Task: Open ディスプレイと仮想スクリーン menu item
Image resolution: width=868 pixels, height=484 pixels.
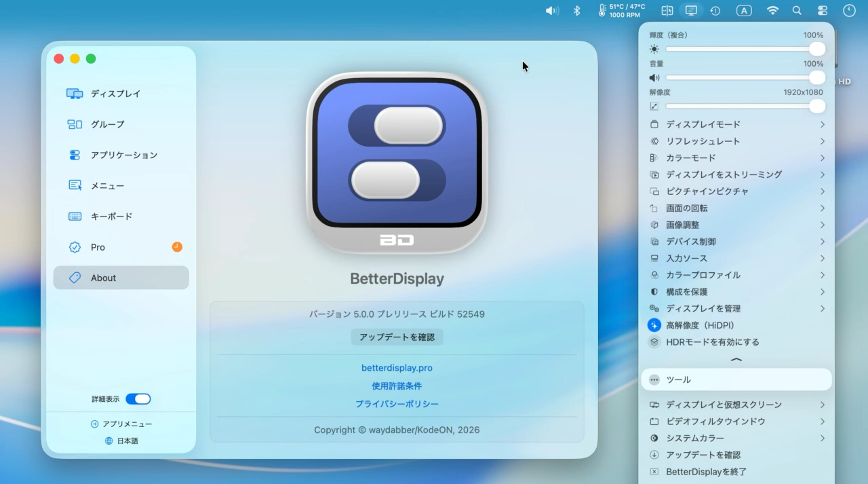Action: point(736,405)
